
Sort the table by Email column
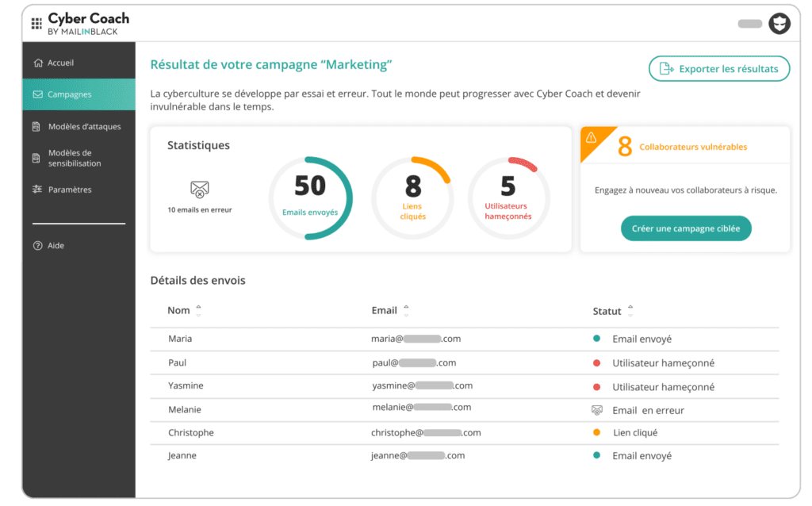click(x=406, y=311)
